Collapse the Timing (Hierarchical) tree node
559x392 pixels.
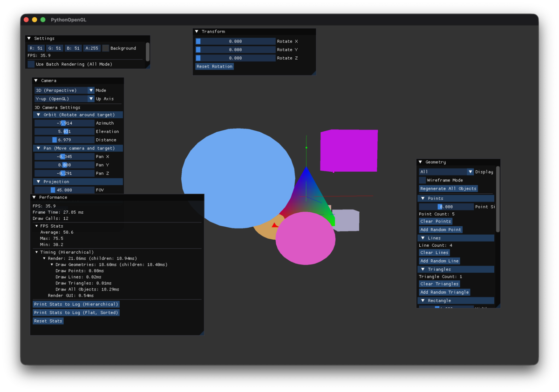[37, 252]
